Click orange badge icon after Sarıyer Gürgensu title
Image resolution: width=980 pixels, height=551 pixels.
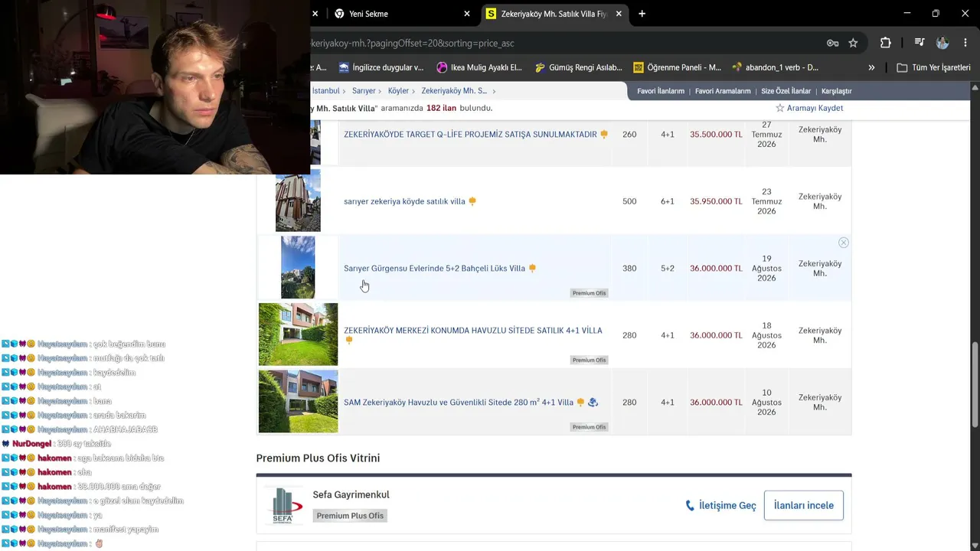coord(532,269)
